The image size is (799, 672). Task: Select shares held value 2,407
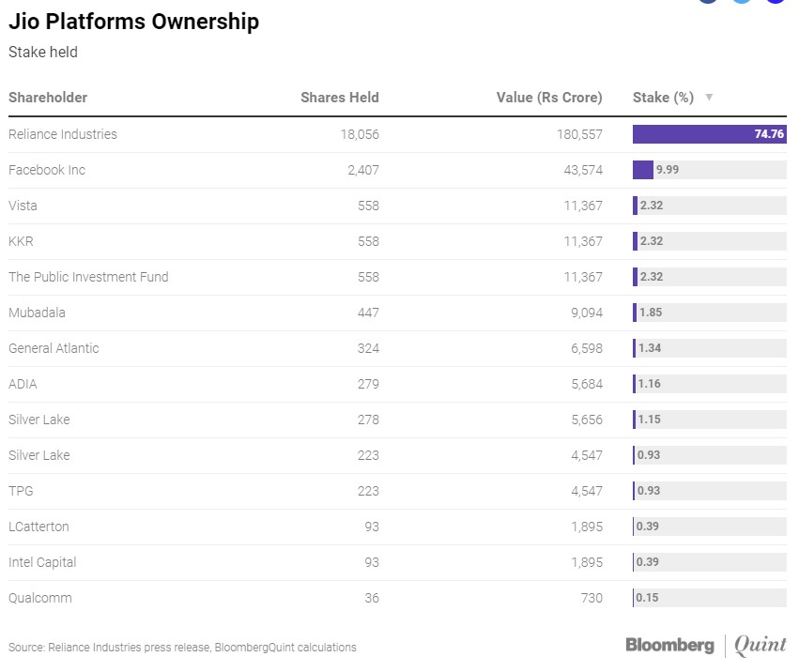[x=363, y=170]
